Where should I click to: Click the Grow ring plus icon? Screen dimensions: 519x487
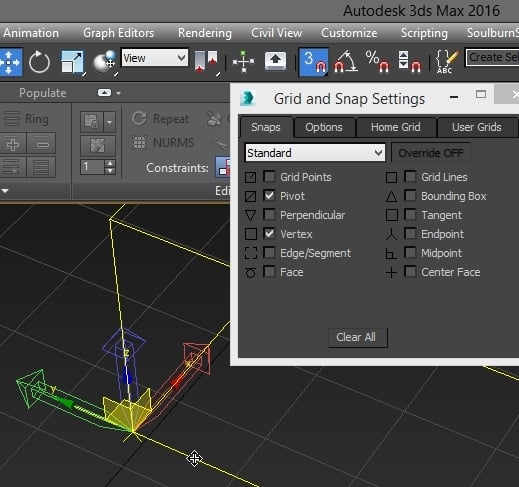(13, 144)
